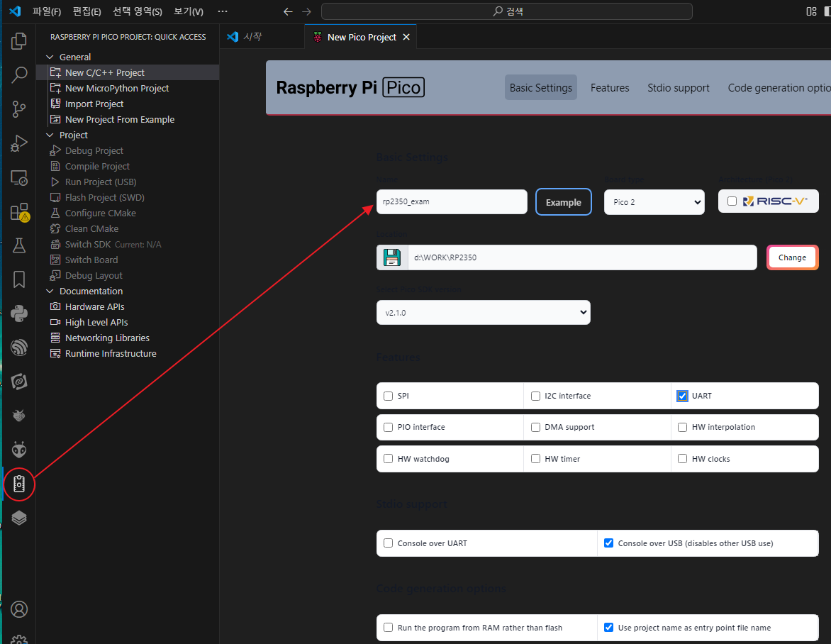Open the 파일(F) menu

coord(47,11)
